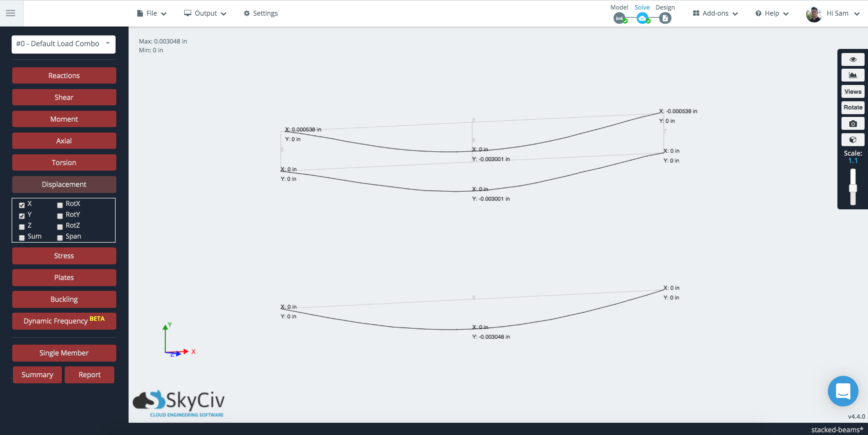Click the Dynamic Frequency BETA button
The height and width of the screenshot is (435, 868).
click(x=63, y=321)
